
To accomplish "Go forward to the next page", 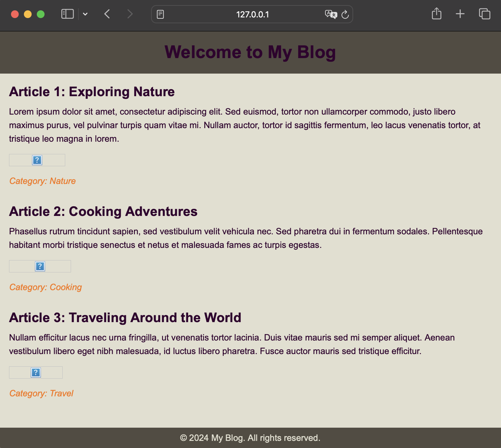I will 130,14.
